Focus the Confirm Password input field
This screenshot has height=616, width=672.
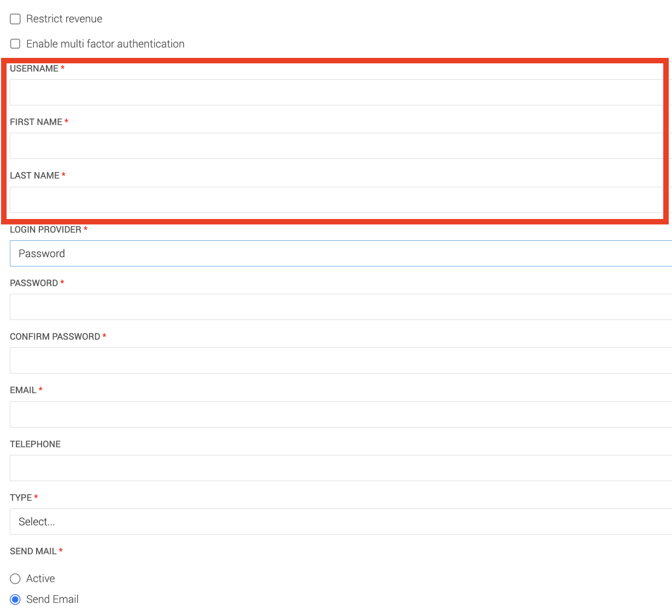(x=341, y=360)
